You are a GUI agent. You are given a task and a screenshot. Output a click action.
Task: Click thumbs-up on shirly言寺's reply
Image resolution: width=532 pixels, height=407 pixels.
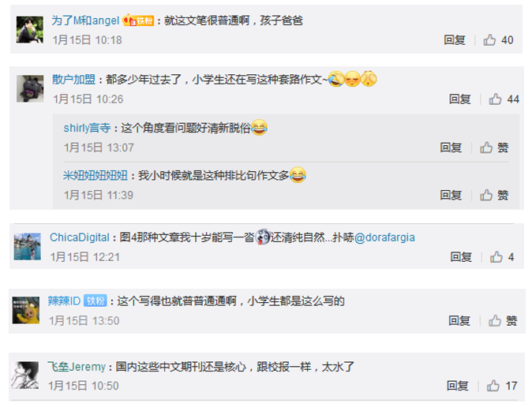[486, 147]
